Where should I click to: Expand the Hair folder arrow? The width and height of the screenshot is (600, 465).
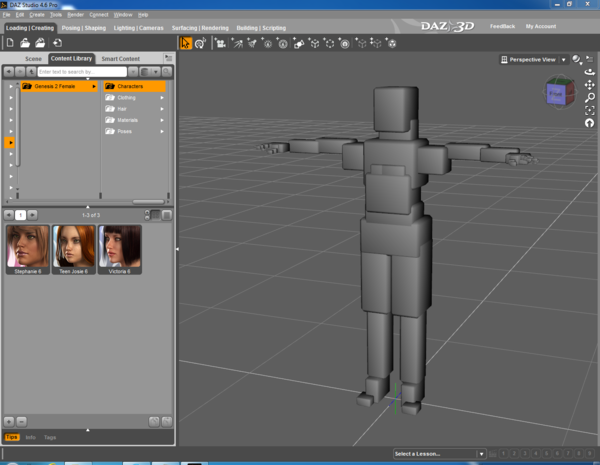(x=162, y=109)
